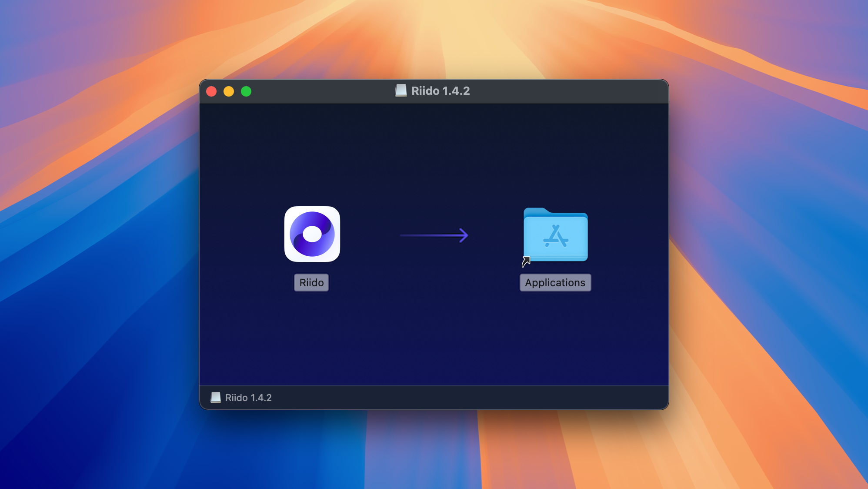Screen dimensions: 868x489
Task: Click the disk icon in the window title
Action: tap(401, 90)
